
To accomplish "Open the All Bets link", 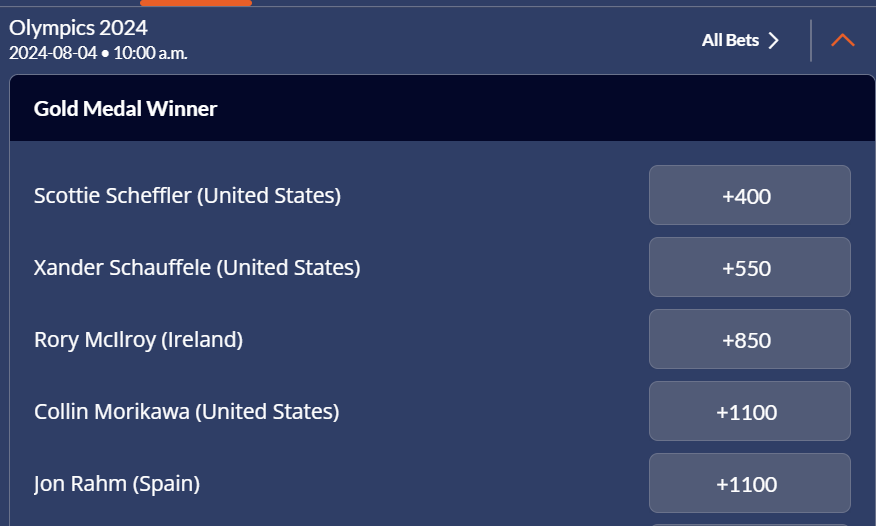I will click(731, 41).
